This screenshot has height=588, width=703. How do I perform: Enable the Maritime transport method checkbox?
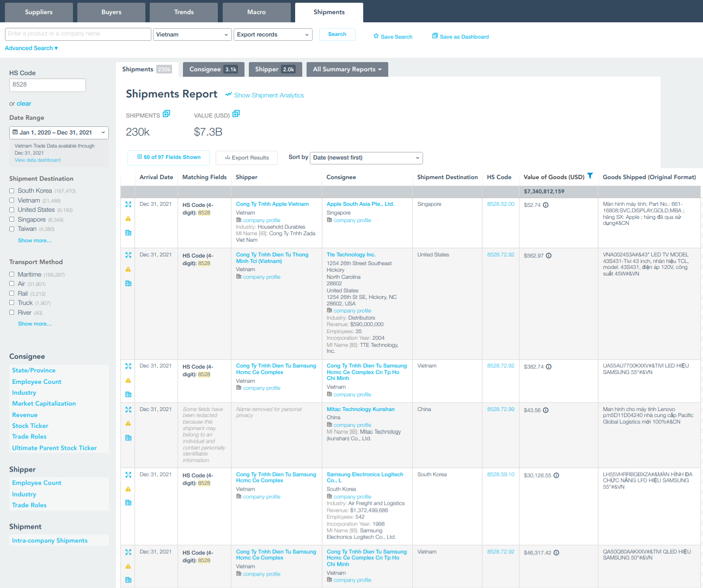pyautogui.click(x=12, y=275)
